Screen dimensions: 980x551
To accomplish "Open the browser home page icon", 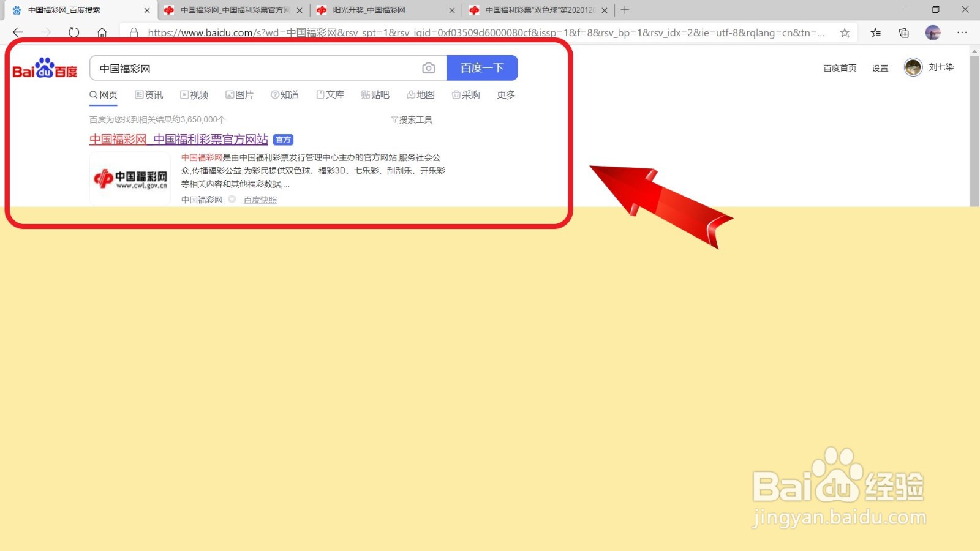I will (102, 32).
